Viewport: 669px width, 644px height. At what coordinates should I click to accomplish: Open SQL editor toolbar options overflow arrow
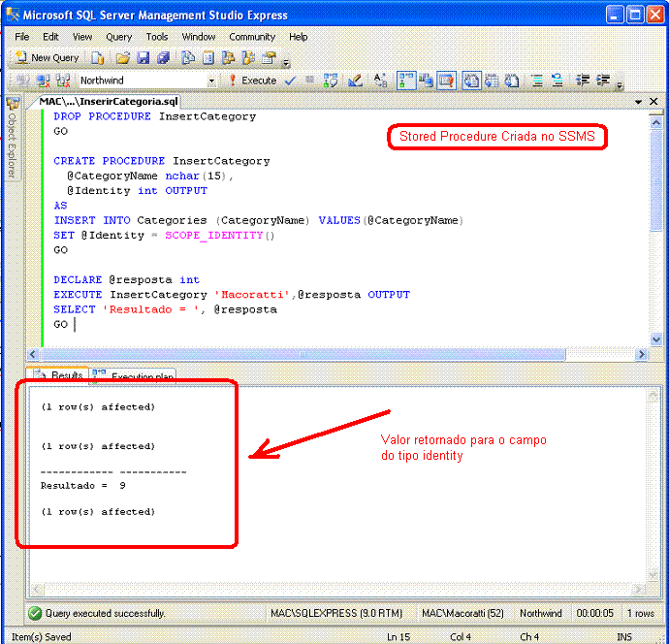click(x=620, y=85)
